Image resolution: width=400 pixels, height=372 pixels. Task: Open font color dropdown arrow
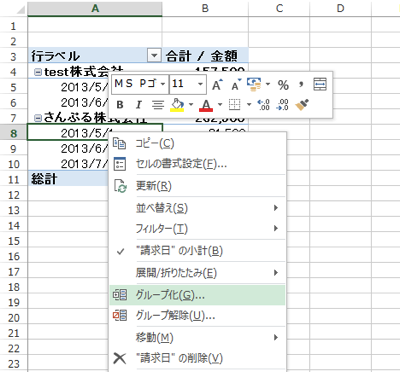pyautogui.click(x=220, y=105)
